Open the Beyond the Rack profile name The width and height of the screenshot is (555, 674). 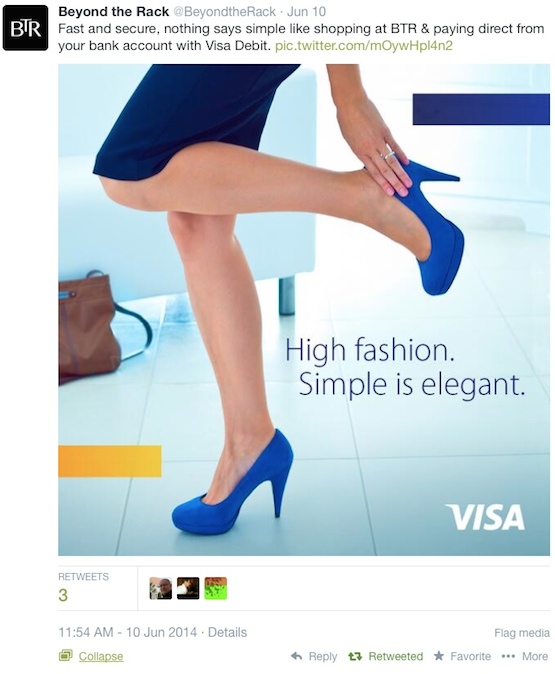113,12
